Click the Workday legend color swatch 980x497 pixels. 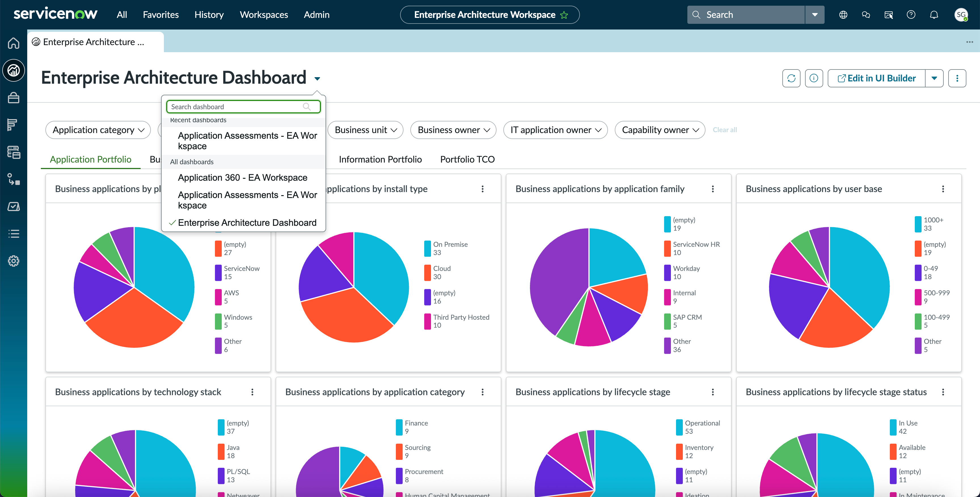[x=667, y=273]
